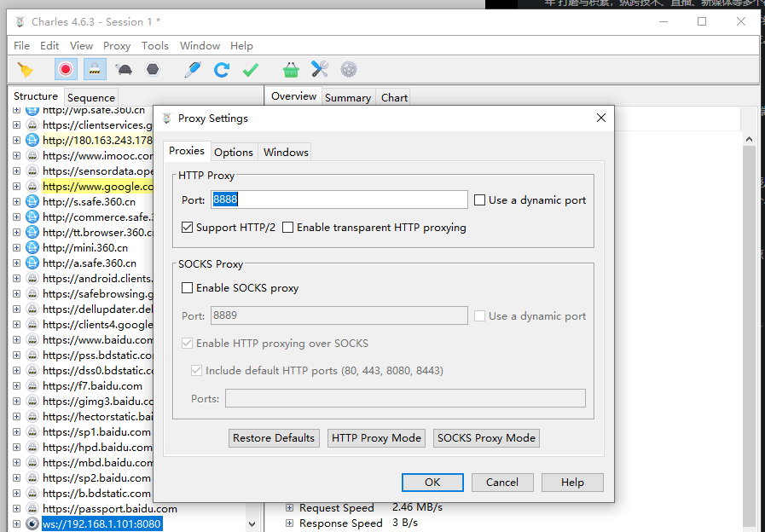Switch to the Windows tab in Proxy Settings
This screenshot has width=765, height=532.
pos(286,152)
